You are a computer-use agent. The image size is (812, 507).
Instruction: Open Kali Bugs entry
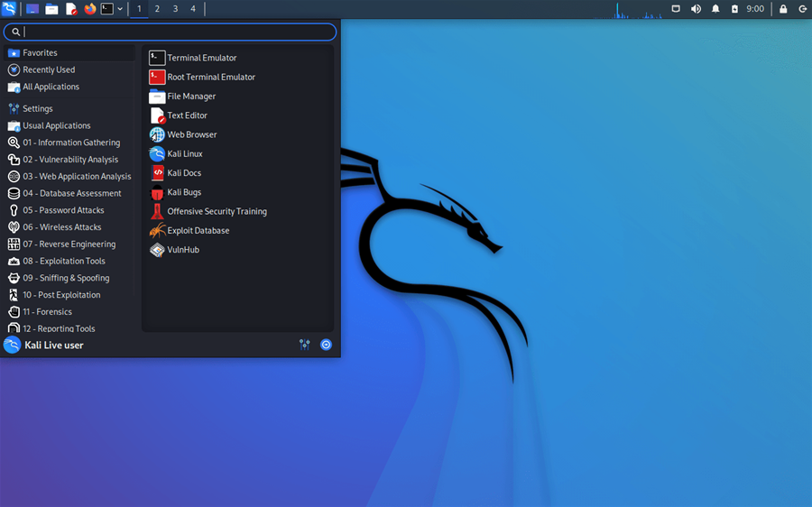click(x=237, y=191)
